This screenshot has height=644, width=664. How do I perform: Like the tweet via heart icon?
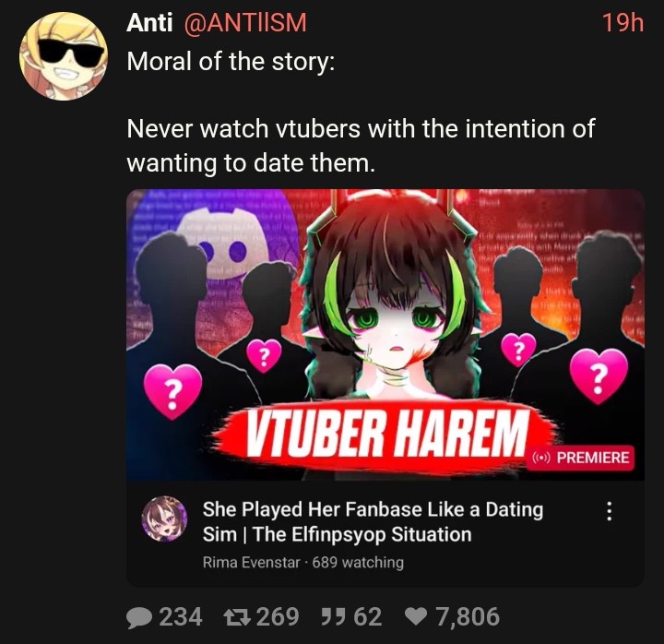click(417, 617)
